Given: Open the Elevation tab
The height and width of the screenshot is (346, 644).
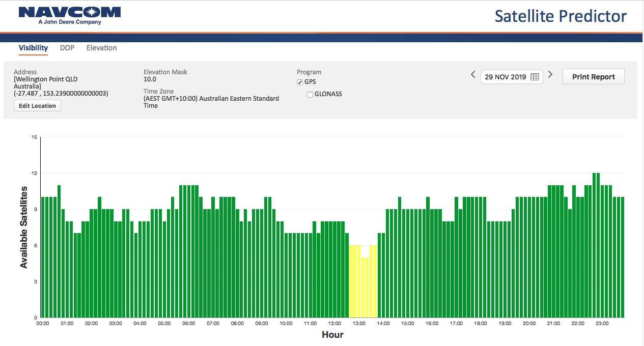Looking at the screenshot, I should (101, 48).
